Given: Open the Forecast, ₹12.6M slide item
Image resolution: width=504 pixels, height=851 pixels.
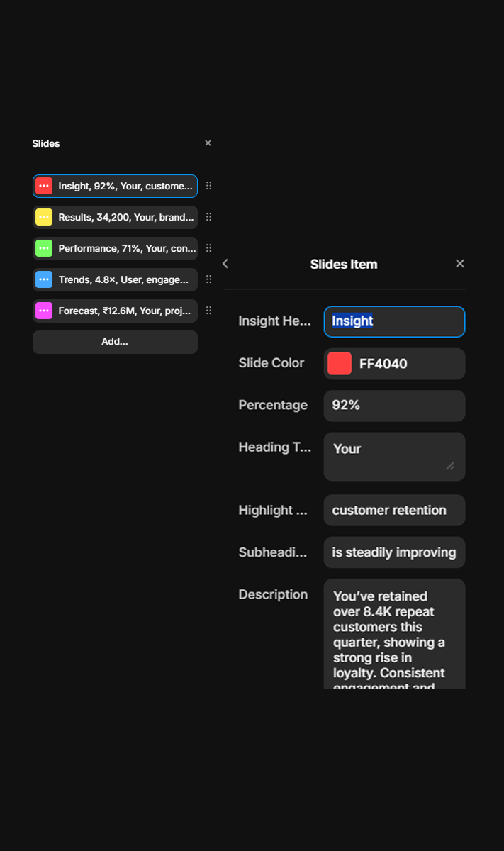Looking at the screenshot, I should [x=125, y=311].
